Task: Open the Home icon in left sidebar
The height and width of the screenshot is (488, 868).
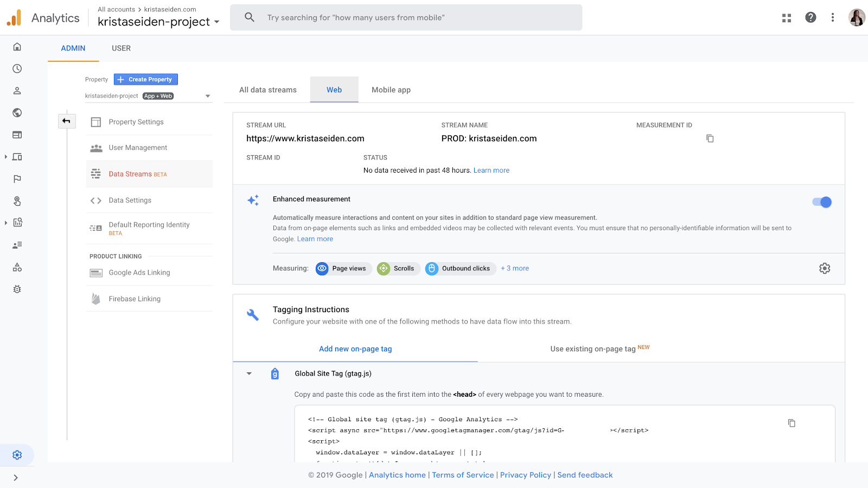Action: tap(17, 47)
